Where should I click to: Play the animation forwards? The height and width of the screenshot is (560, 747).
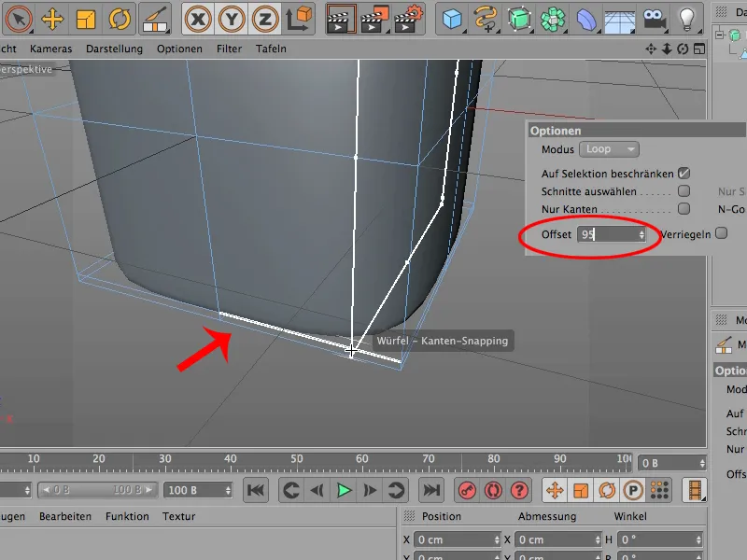tap(344, 490)
